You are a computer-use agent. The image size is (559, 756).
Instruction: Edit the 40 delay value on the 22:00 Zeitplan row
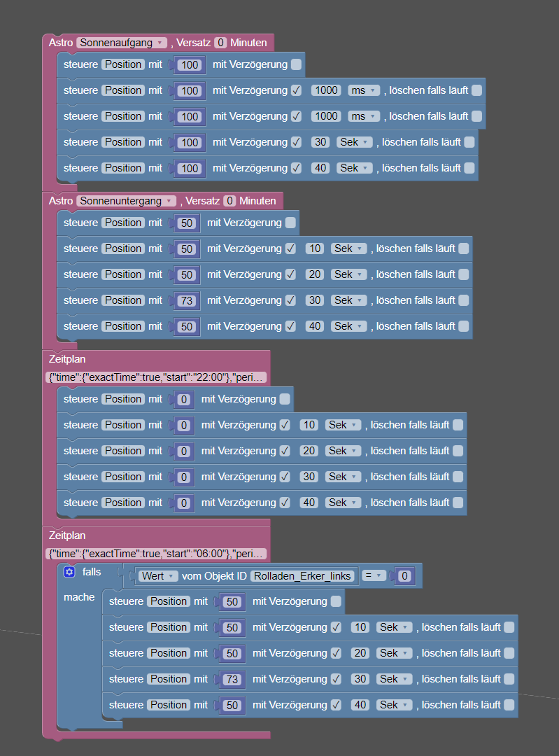(309, 503)
